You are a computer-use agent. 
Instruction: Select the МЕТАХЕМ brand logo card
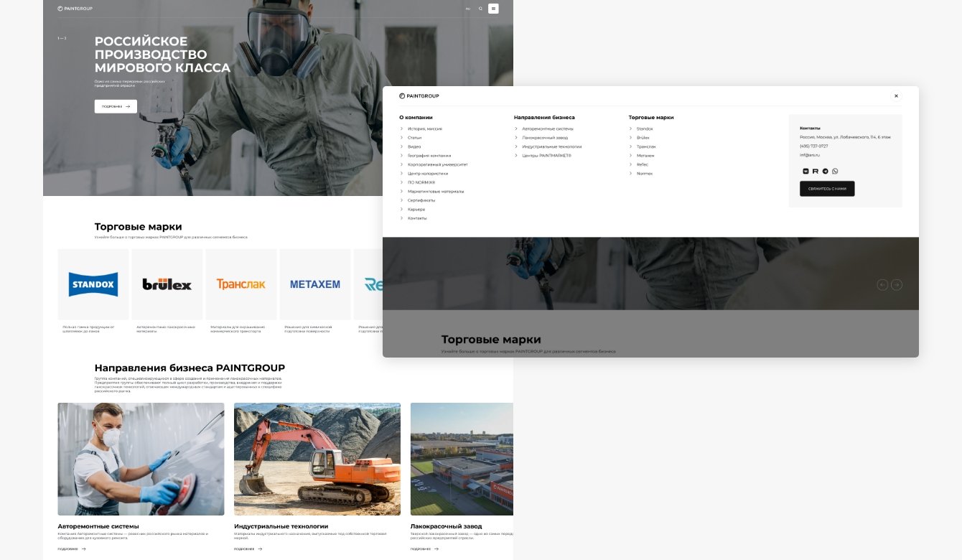315,284
